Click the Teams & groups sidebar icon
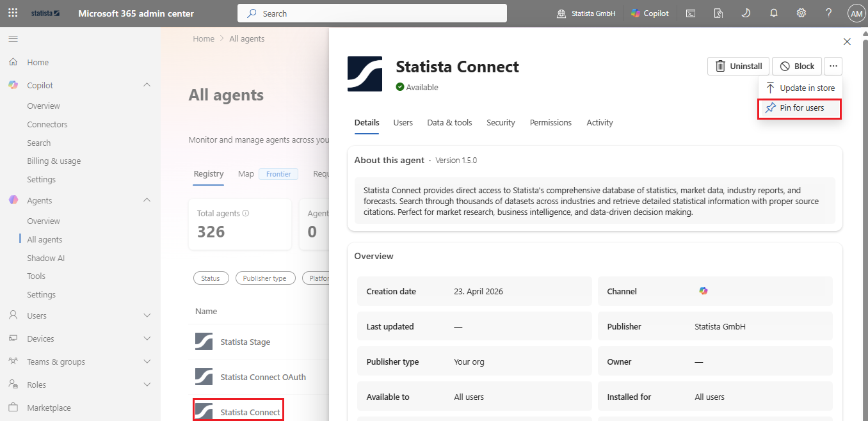This screenshot has width=868, height=421. [x=13, y=361]
